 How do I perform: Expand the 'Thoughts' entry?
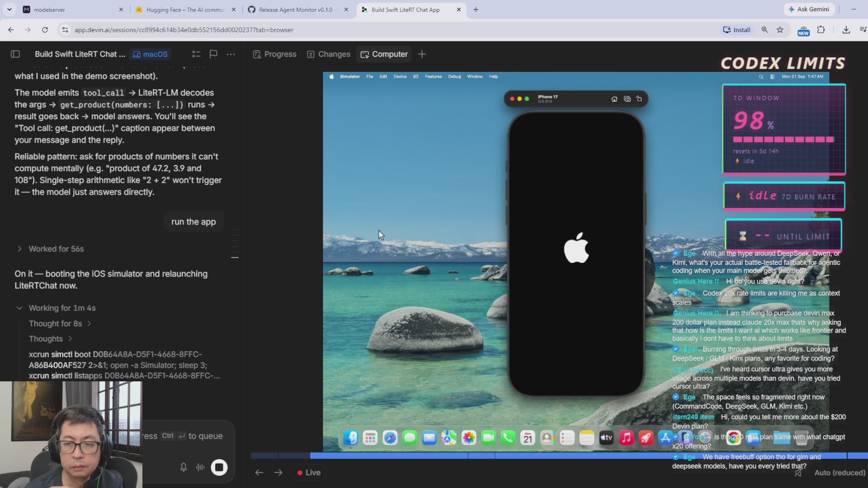click(x=50, y=339)
